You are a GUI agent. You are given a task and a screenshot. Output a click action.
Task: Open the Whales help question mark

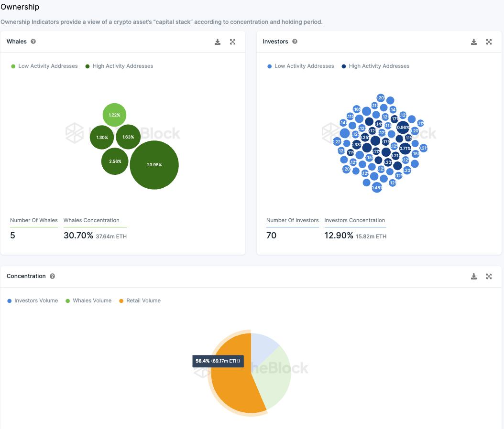point(33,42)
